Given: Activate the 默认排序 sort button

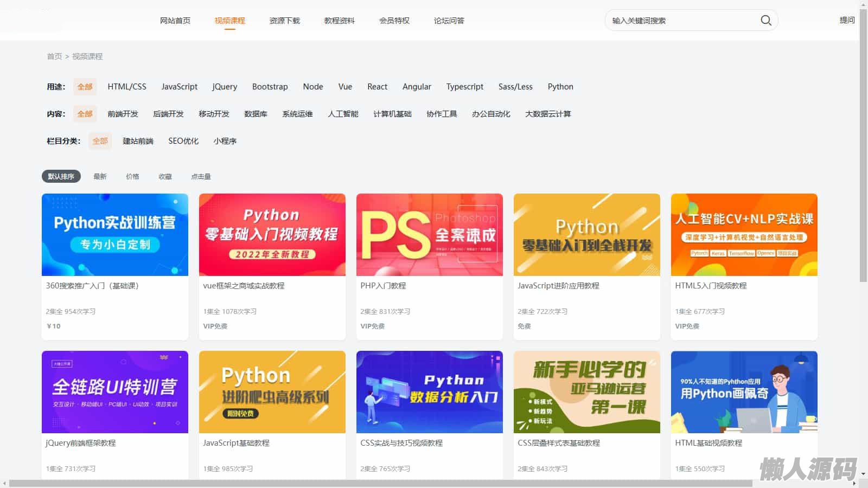Looking at the screenshot, I should point(61,176).
